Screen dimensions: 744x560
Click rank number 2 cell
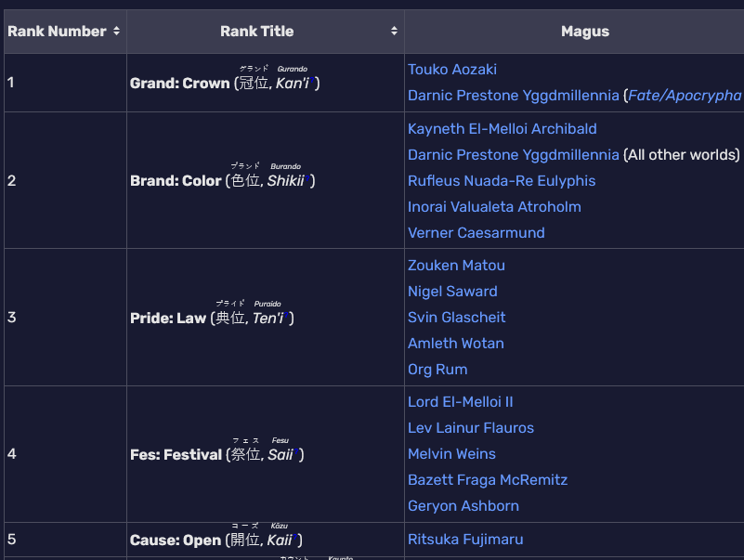(x=65, y=181)
